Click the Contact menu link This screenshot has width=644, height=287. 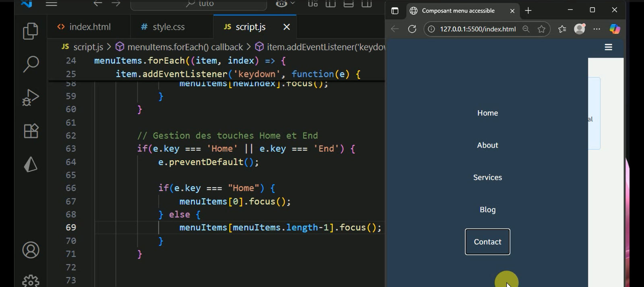[x=487, y=242]
